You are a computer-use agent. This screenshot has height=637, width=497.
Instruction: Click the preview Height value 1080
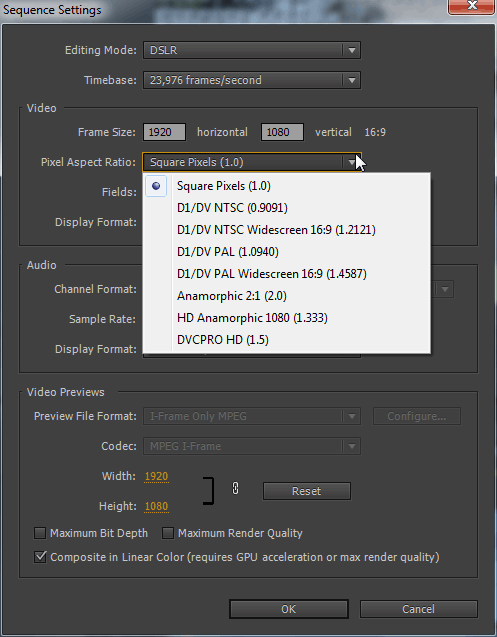coord(156,506)
